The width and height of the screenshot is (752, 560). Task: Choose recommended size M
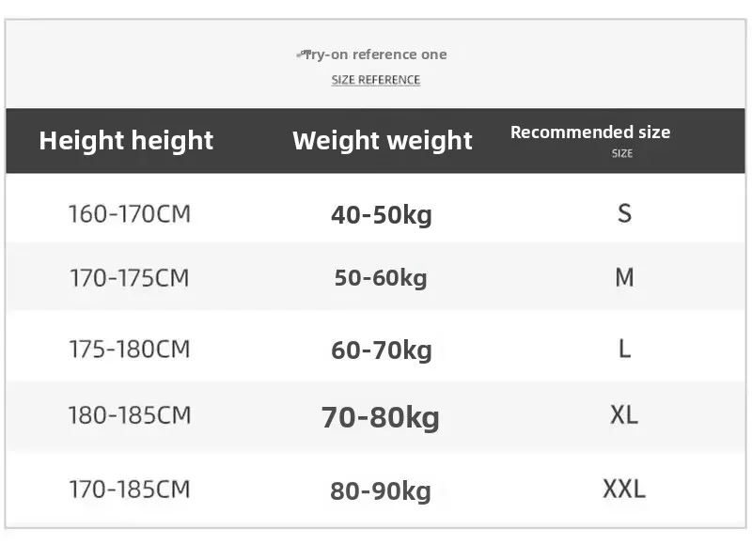tap(624, 277)
